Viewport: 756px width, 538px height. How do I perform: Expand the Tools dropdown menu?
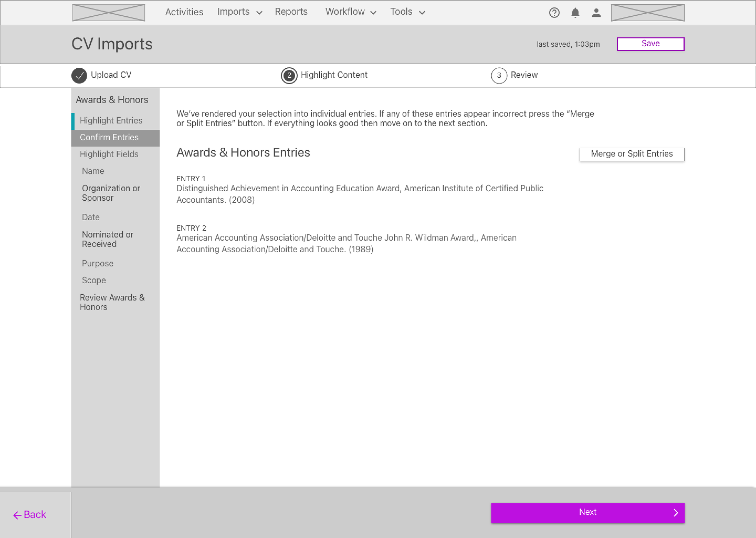(x=407, y=12)
